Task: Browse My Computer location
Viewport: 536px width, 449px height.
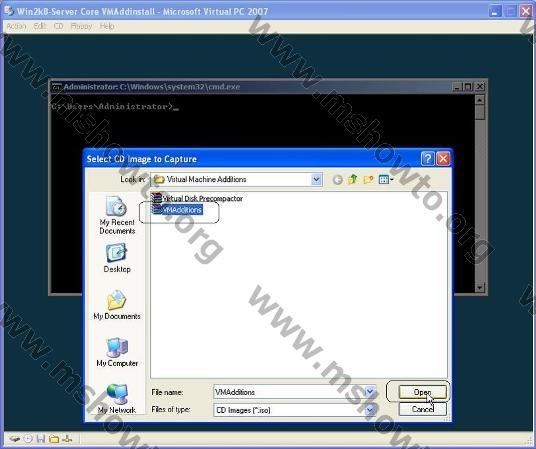Action: pyautogui.click(x=117, y=352)
